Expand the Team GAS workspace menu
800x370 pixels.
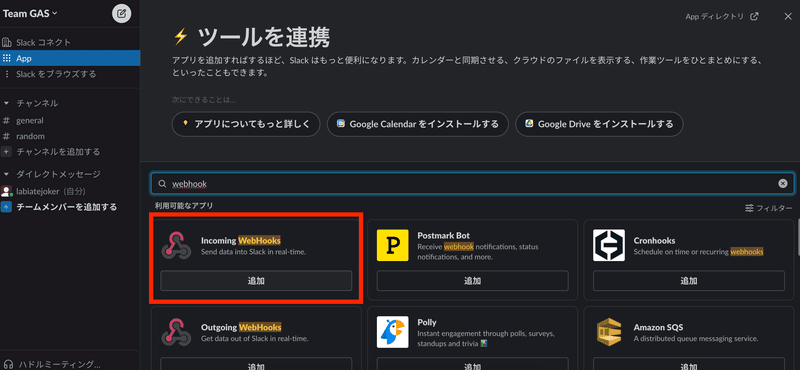[30, 13]
